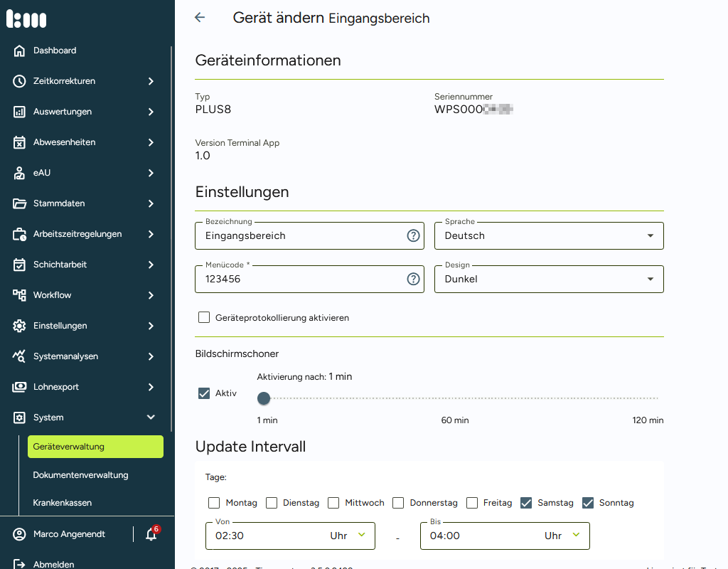Click the help icon in Menücode field
This screenshot has height=569, width=728.
click(x=413, y=280)
